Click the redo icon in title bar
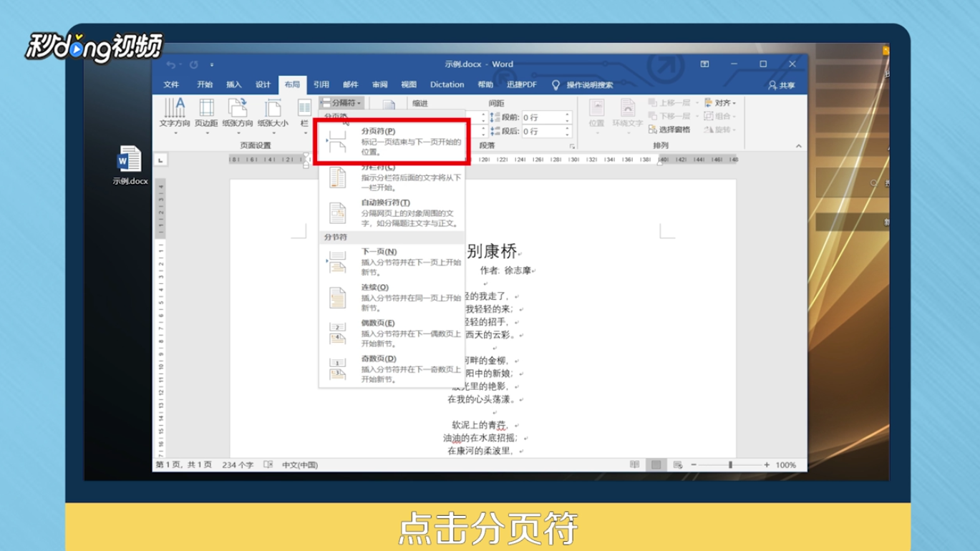This screenshot has width=980, height=551. coord(194,64)
